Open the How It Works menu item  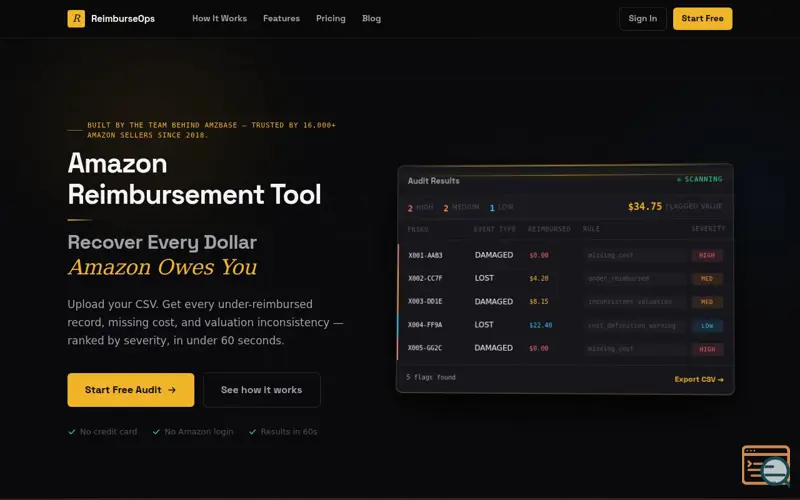tap(219, 18)
